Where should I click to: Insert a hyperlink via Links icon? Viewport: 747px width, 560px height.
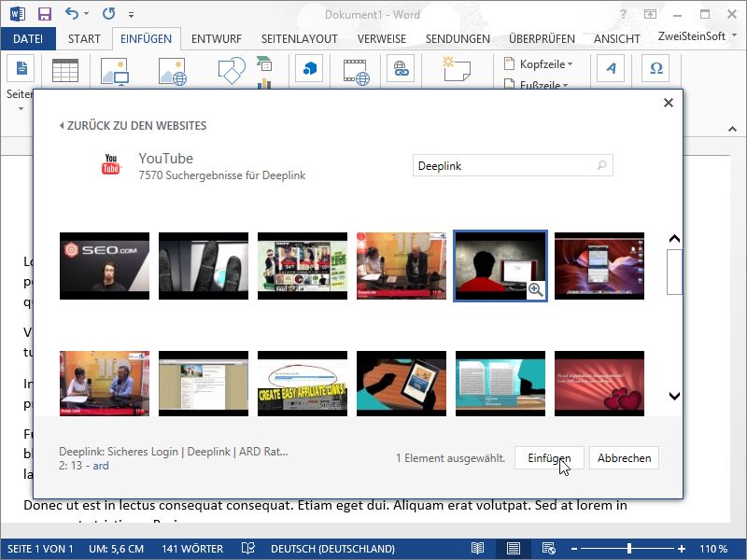point(401,68)
